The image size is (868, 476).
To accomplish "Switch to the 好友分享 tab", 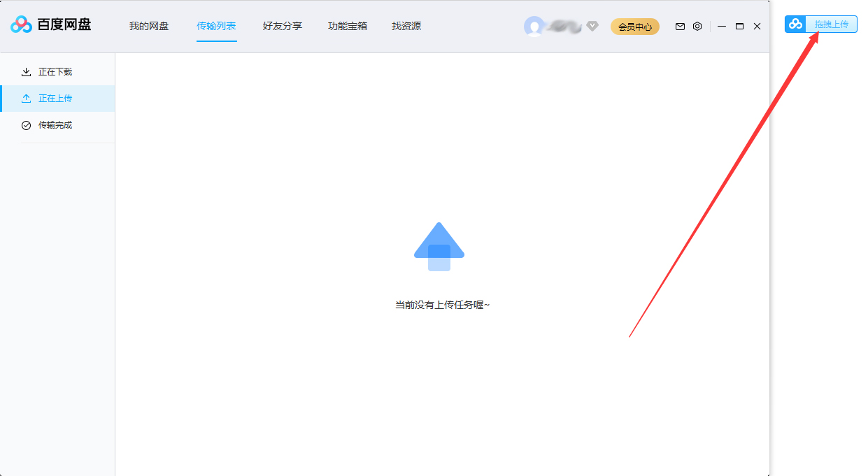I will click(282, 26).
